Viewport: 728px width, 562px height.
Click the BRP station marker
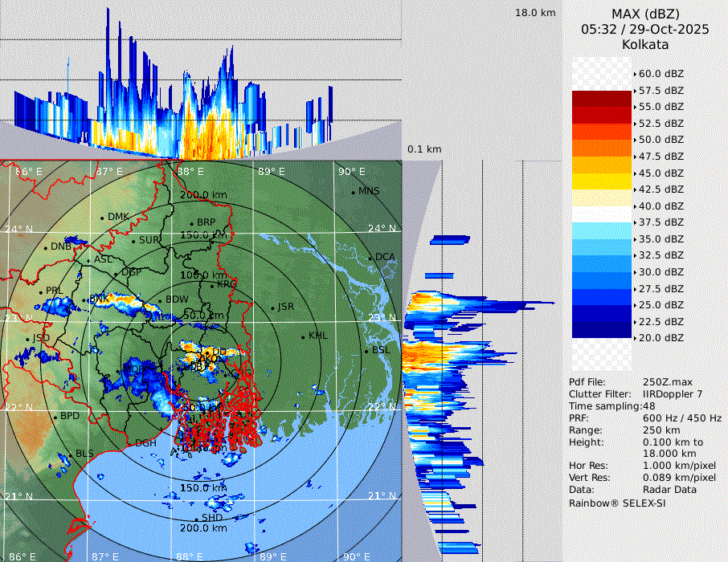tap(191, 223)
